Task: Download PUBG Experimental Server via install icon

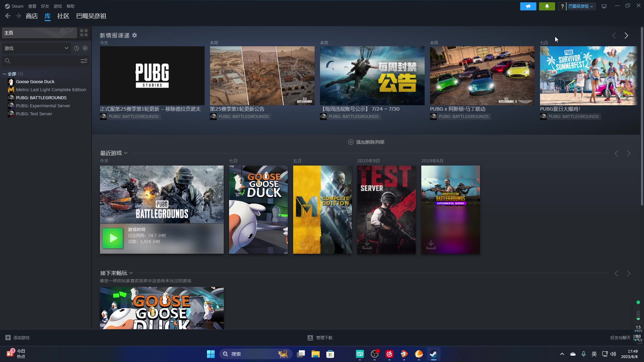Action: 431,245
